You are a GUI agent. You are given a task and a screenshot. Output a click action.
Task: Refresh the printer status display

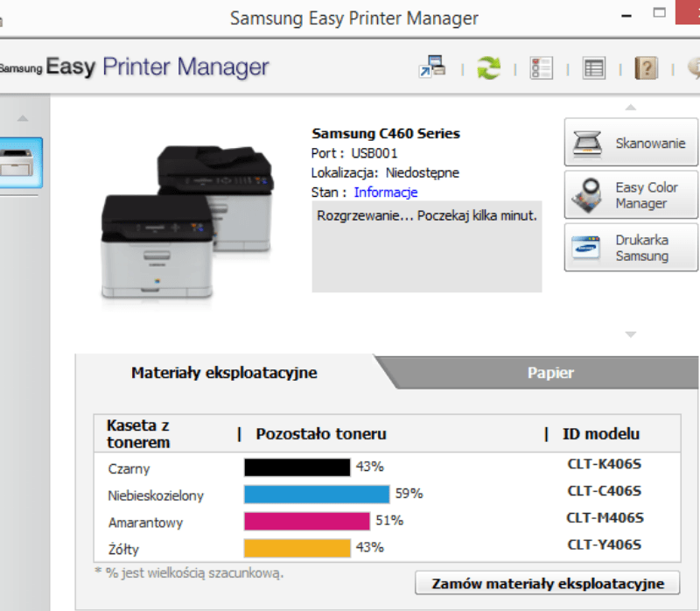point(488,67)
